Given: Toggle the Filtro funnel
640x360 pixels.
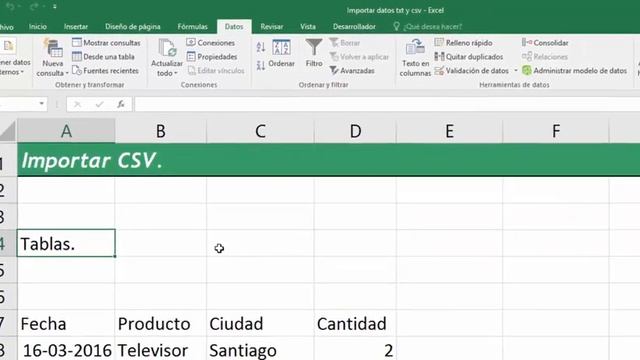Looking at the screenshot, I should (314, 53).
